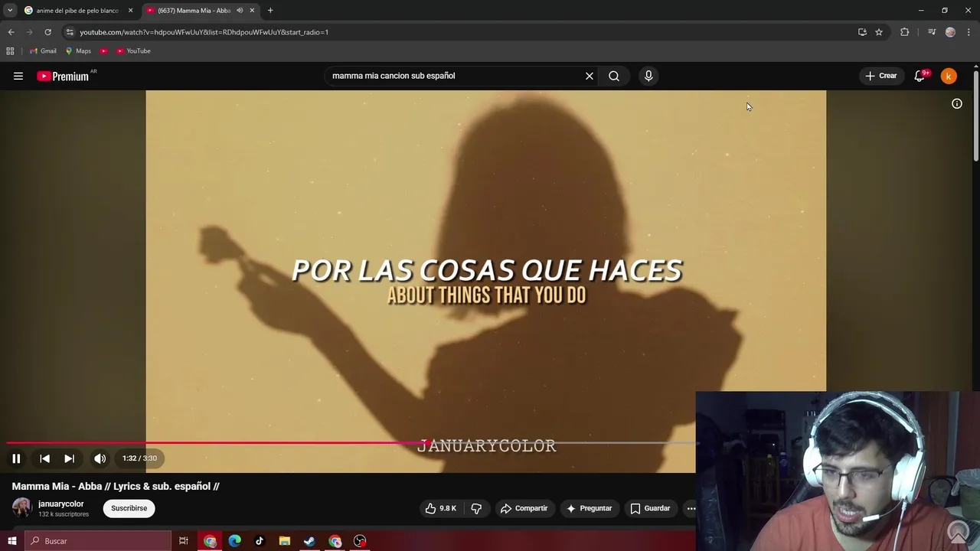Open media controls music list icon
Image resolution: width=980 pixels, height=551 pixels.
[932, 32]
